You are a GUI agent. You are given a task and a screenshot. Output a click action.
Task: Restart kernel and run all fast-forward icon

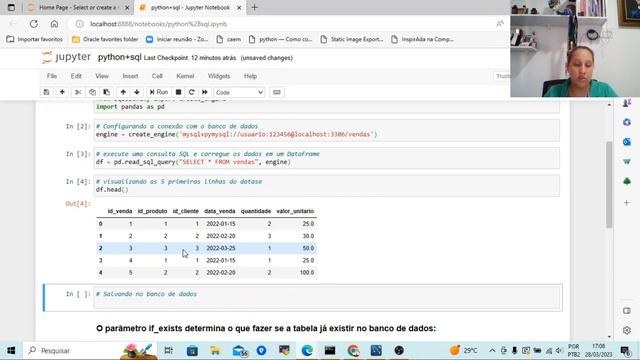(205, 92)
